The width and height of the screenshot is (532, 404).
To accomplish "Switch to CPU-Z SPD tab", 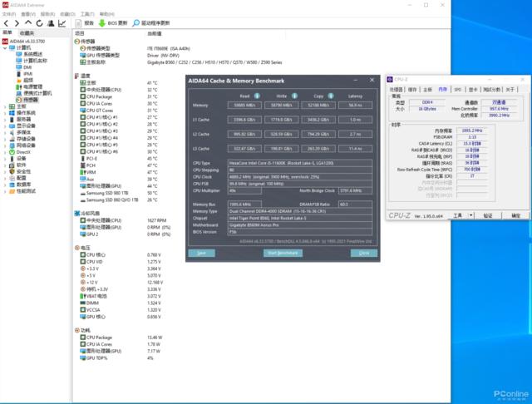I will (x=458, y=90).
